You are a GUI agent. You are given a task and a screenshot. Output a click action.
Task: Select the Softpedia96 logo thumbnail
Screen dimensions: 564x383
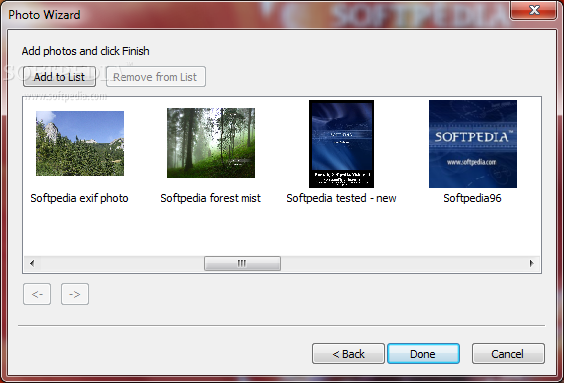(x=473, y=144)
